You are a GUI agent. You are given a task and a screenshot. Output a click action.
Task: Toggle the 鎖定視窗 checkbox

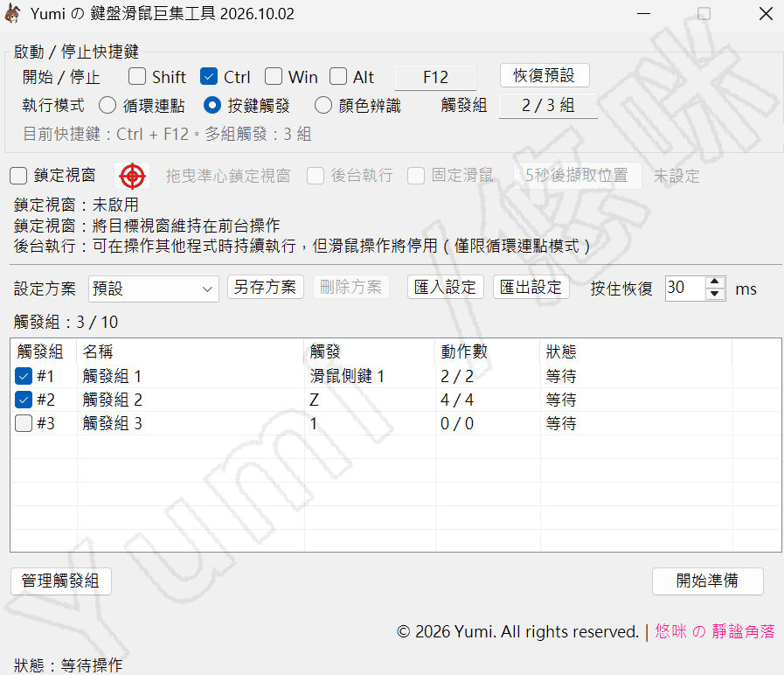[x=18, y=176]
